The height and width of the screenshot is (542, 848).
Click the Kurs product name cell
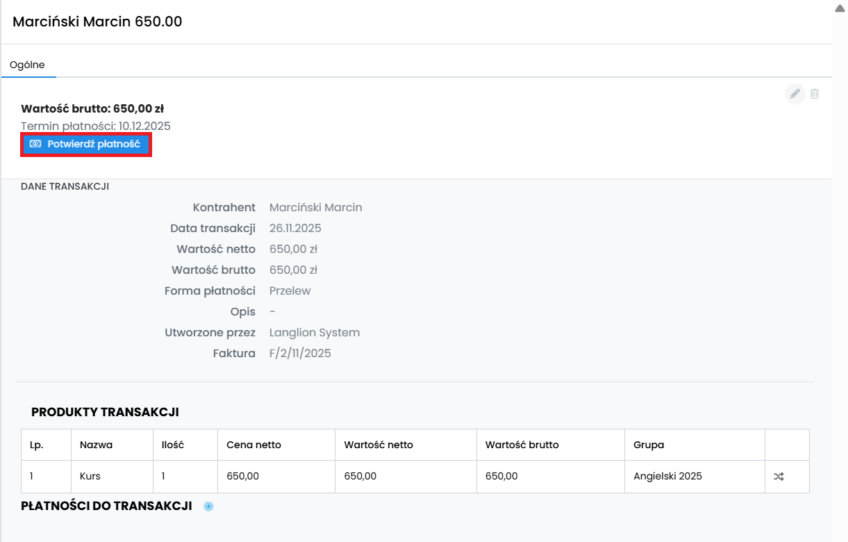coord(90,477)
